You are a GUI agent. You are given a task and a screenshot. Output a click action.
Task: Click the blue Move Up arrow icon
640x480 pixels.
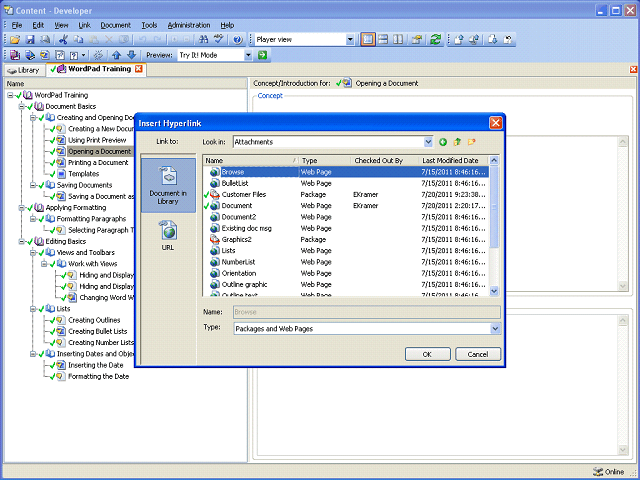pyautogui.click(x=116, y=55)
